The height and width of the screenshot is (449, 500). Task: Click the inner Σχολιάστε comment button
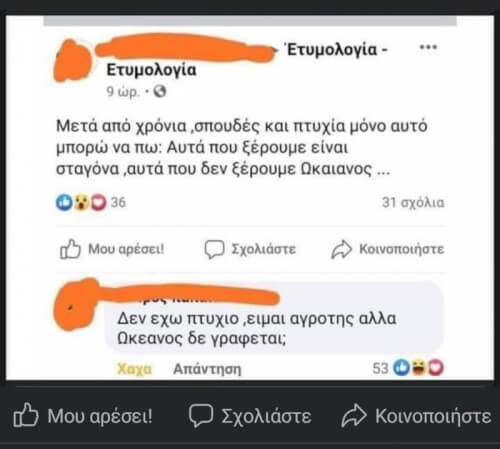tap(250, 249)
